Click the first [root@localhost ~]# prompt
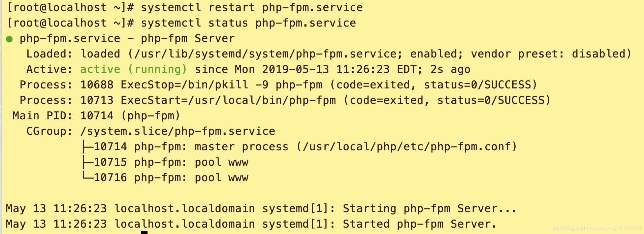This screenshot has width=644, height=234. (70, 7)
